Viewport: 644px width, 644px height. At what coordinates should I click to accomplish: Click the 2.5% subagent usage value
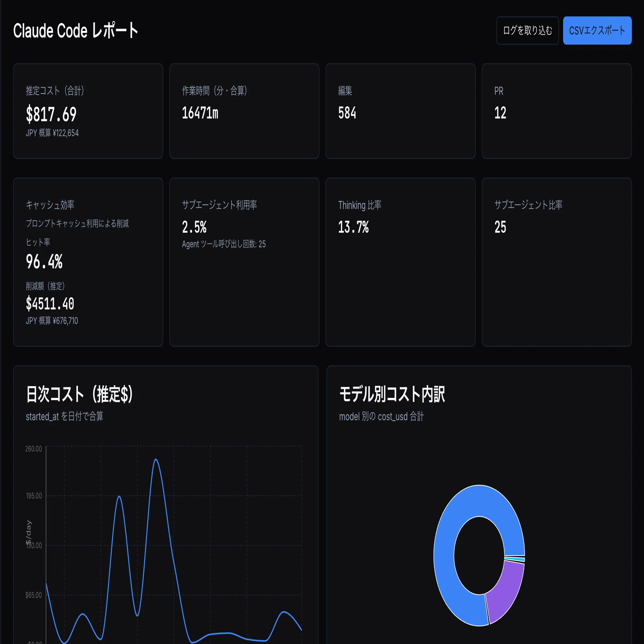194,227
